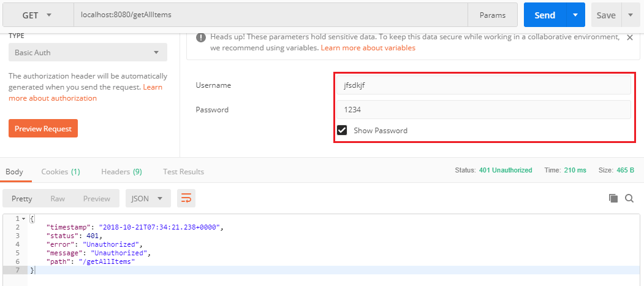Collapse JSON fold arrow on line 1
The width and height of the screenshot is (644, 286).
point(24,219)
